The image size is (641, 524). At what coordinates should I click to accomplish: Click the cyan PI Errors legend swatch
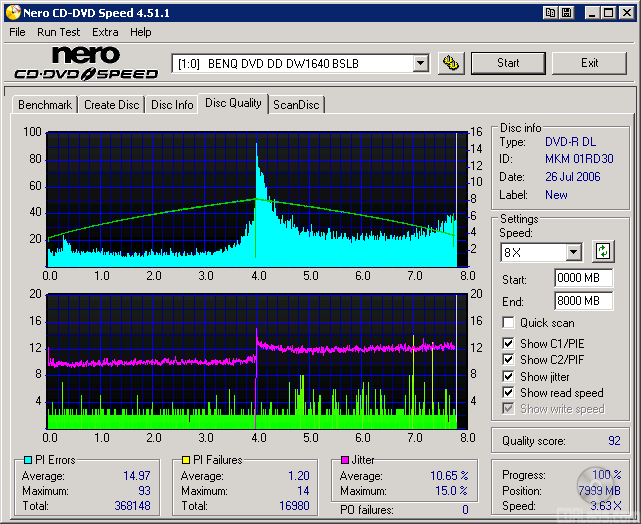coord(26,460)
